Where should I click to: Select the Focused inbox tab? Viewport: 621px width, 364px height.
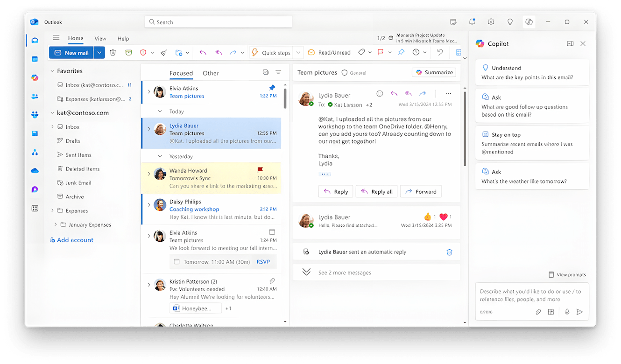pos(181,73)
